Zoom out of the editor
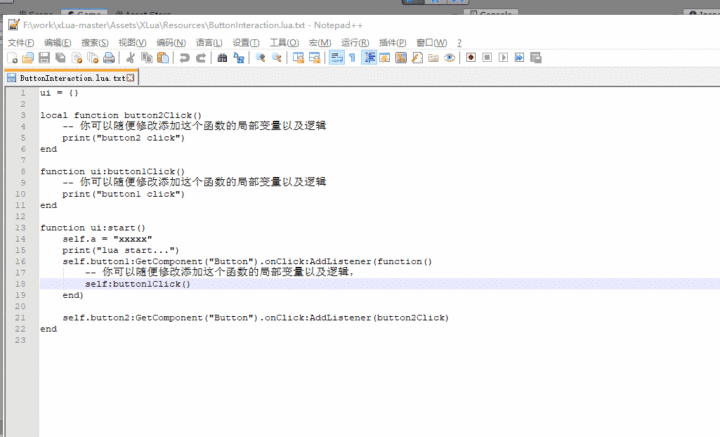The width and height of the screenshot is (720, 437). pyautogui.click(x=276, y=58)
